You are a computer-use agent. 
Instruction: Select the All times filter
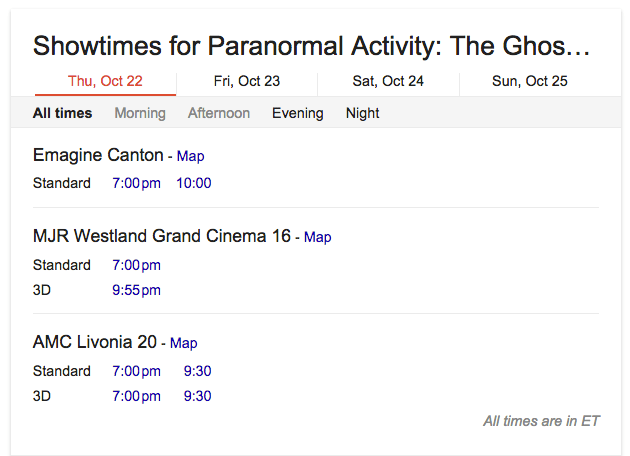point(62,113)
